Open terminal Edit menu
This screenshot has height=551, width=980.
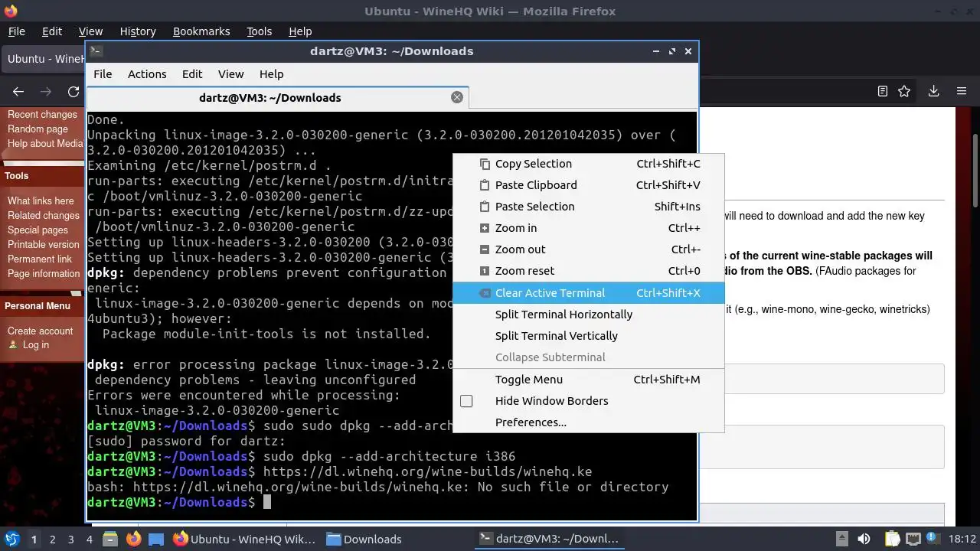pos(192,74)
